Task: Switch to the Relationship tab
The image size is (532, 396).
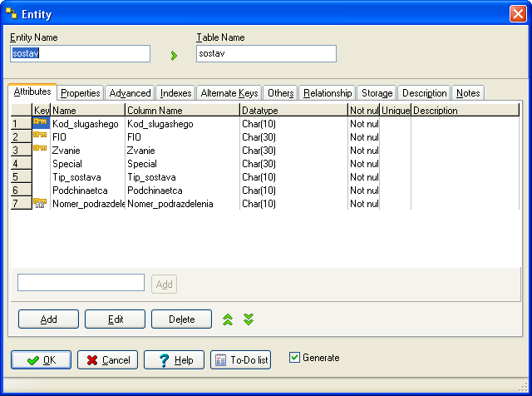Action: 328,93
